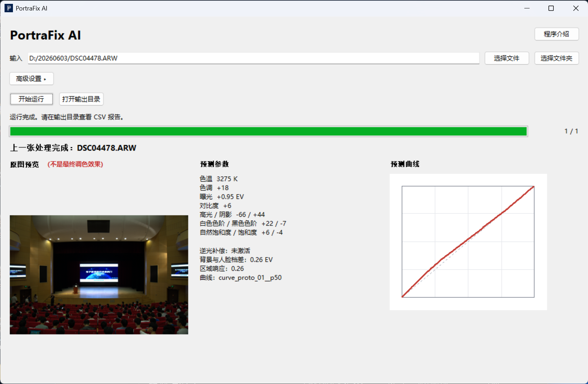
Task: Start processing with 开始运行
Action: point(31,99)
